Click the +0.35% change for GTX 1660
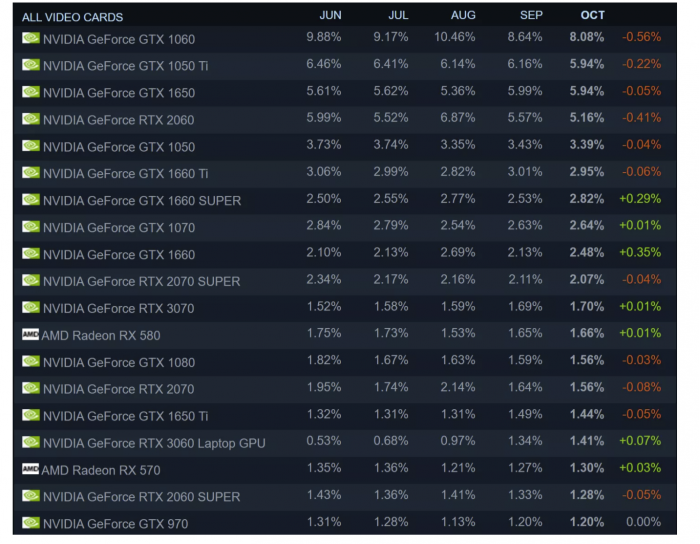700x544 pixels. [x=641, y=254]
